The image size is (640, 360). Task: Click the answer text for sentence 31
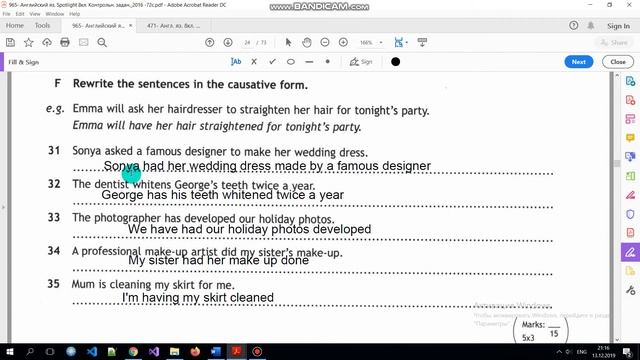pos(267,166)
